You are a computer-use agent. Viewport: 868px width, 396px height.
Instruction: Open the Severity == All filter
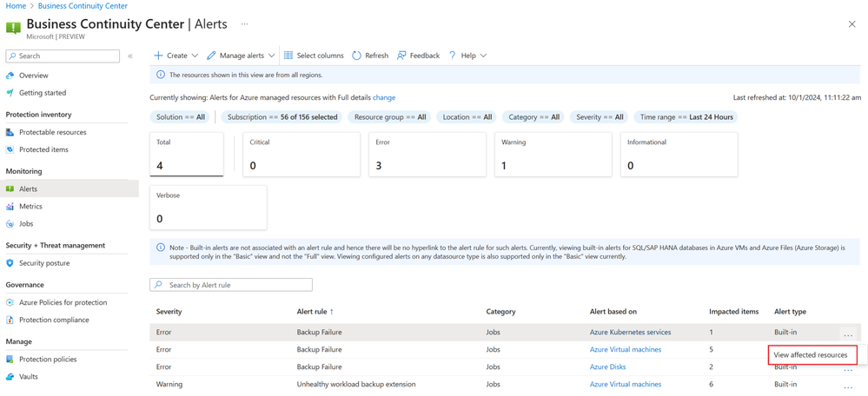pyautogui.click(x=599, y=117)
